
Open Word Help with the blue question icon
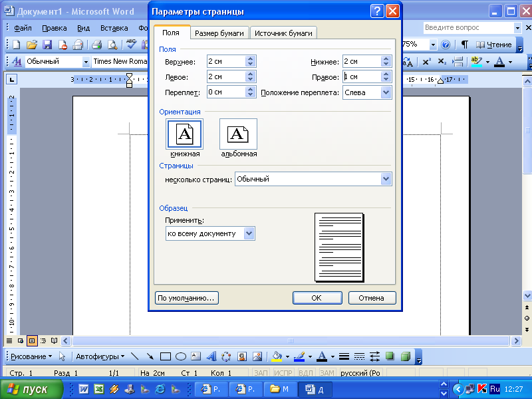point(446,45)
